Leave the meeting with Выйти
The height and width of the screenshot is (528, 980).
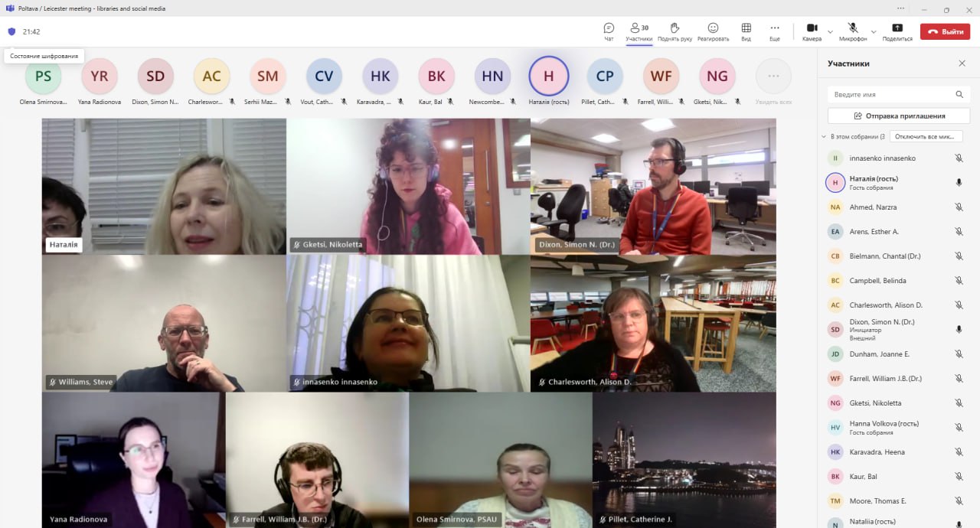tap(945, 31)
